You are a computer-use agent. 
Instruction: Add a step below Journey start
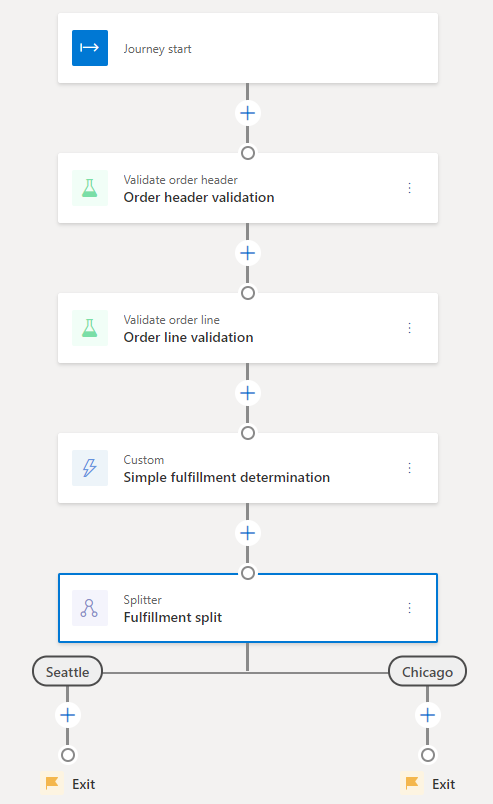(248, 113)
